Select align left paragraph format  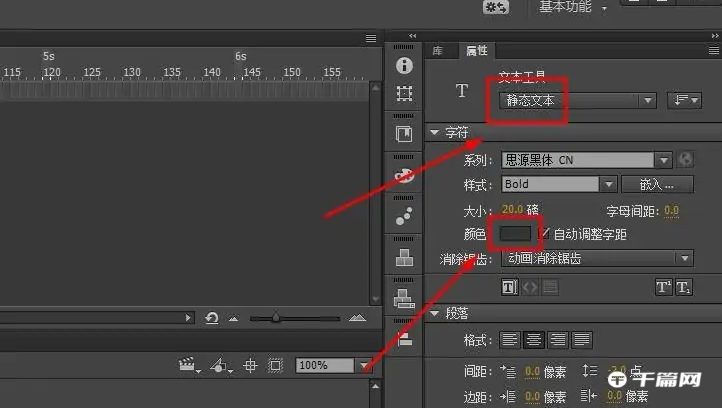pos(510,340)
